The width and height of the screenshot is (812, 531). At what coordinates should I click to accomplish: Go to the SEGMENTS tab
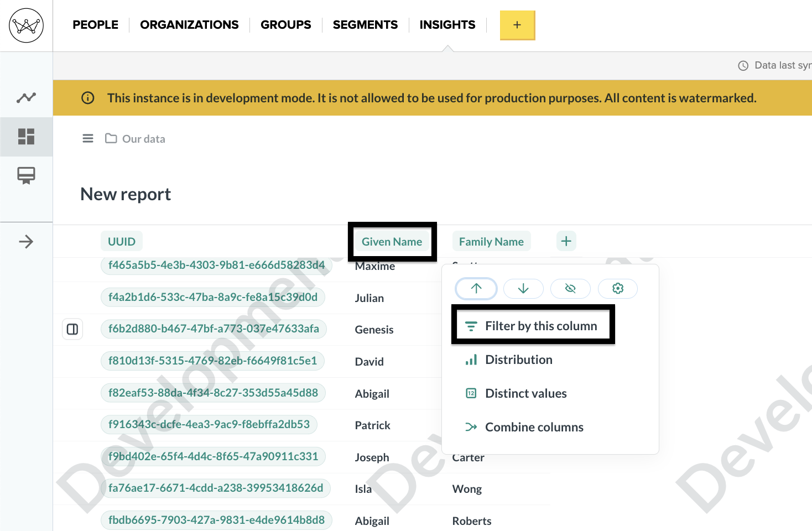pyautogui.click(x=365, y=25)
